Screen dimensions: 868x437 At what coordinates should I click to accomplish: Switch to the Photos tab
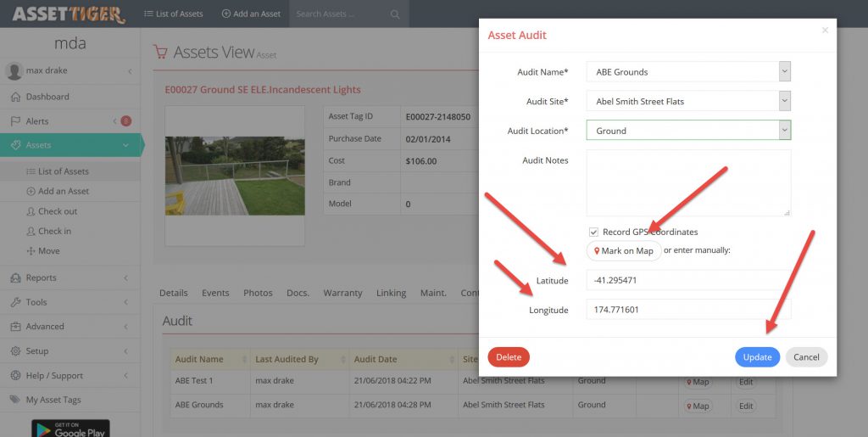(258, 293)
